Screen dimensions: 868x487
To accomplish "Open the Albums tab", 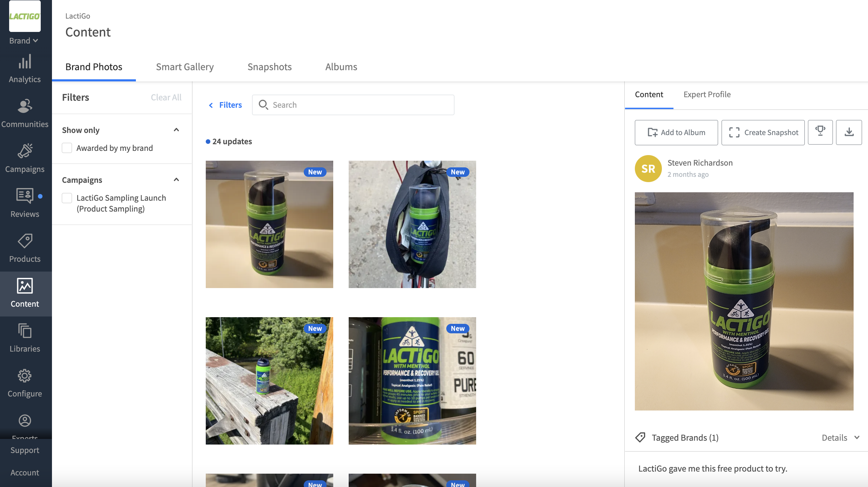I will (x=341, y=67).
